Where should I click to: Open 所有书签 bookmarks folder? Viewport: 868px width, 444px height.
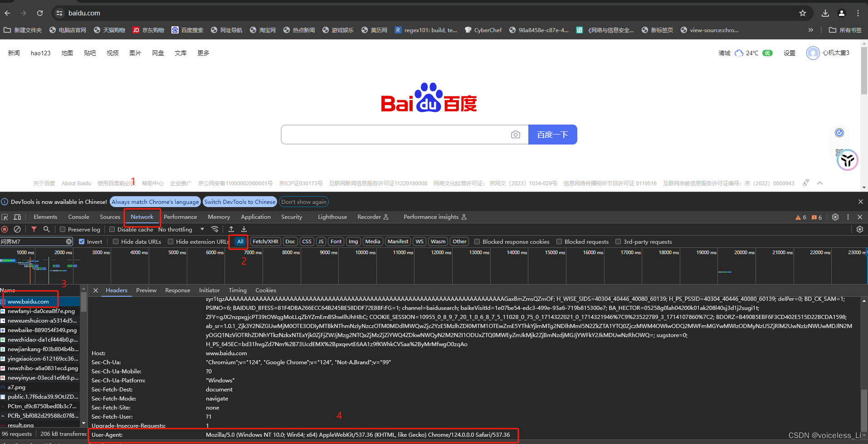[845, 30]
